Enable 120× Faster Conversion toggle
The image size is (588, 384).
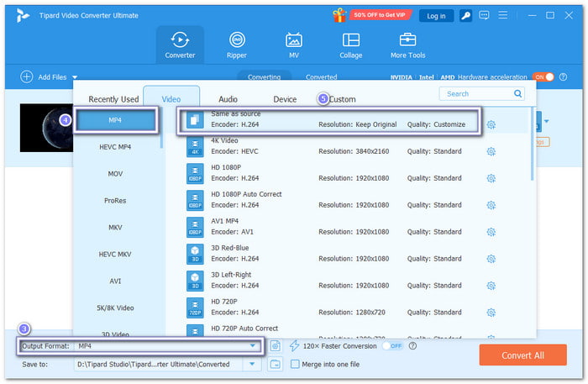tap(392, 346)
